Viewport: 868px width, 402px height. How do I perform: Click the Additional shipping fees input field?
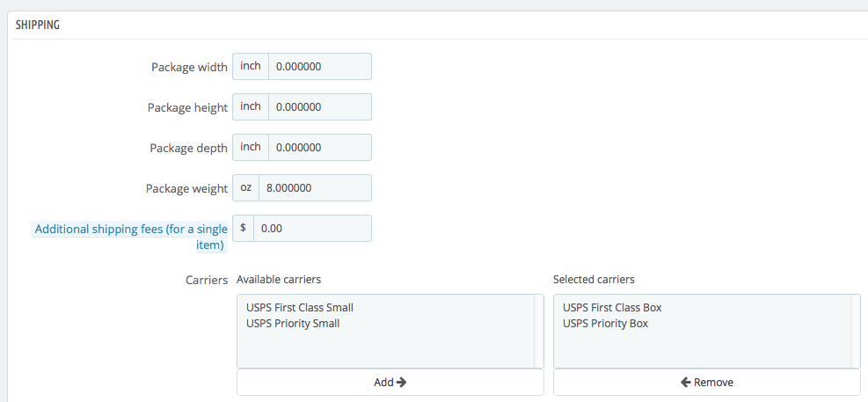click(x=313, y=228)
